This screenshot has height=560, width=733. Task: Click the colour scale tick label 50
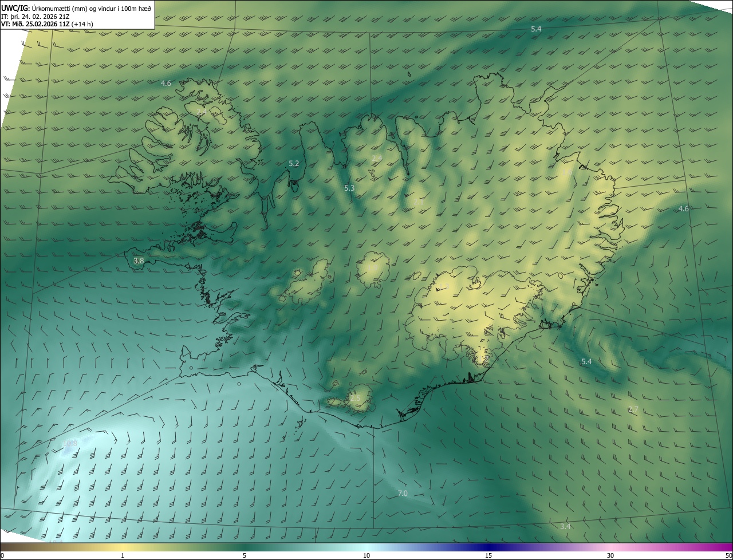point(728,556)
